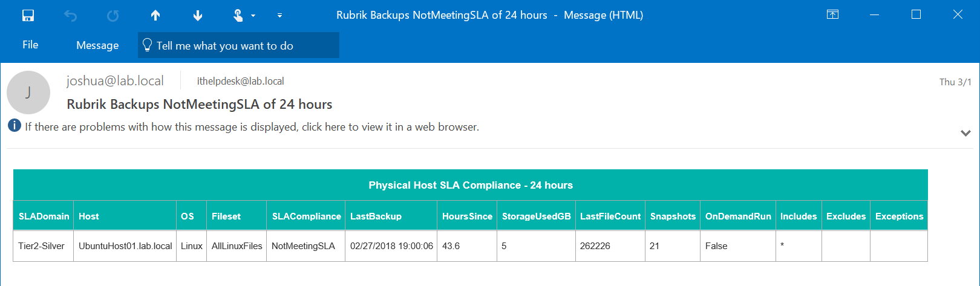The image size is (980, 286).
Task: Open Customize Quick Access Toolbar dropdown
Action: pos(279,16)
